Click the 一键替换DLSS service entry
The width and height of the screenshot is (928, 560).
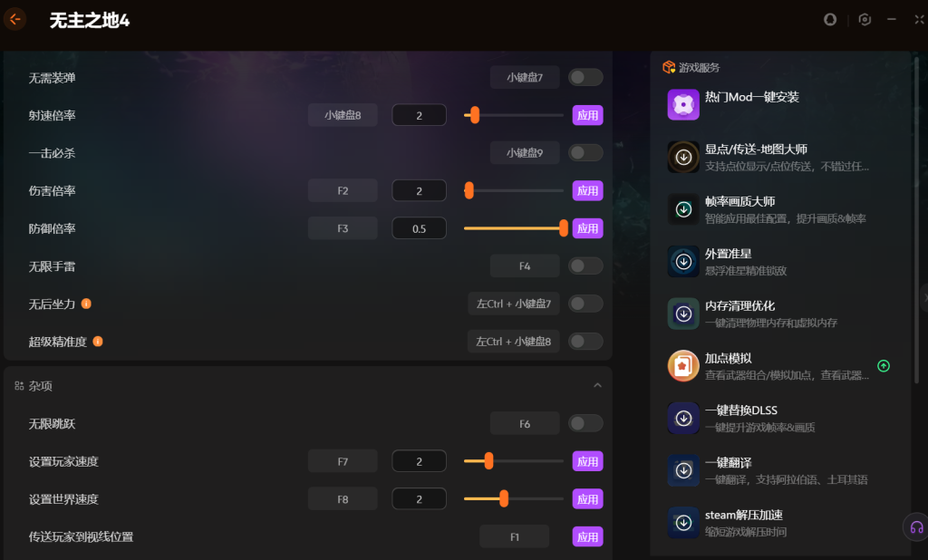[x=776, y=418]
